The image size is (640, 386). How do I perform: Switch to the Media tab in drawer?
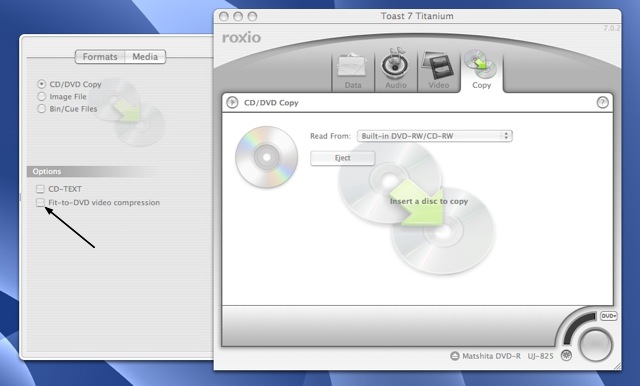pyautogui.click(x=145, y=57)
